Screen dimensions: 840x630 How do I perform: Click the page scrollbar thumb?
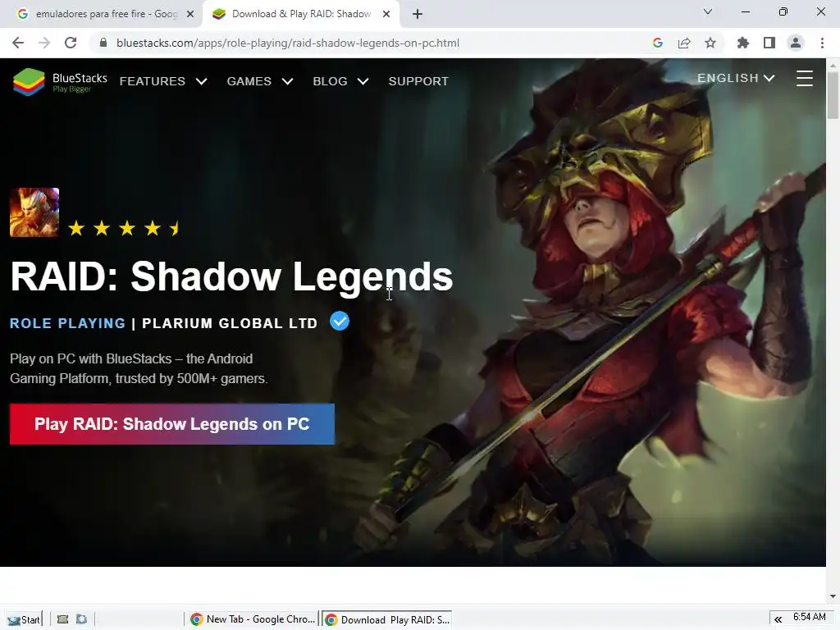coord(833,95)
